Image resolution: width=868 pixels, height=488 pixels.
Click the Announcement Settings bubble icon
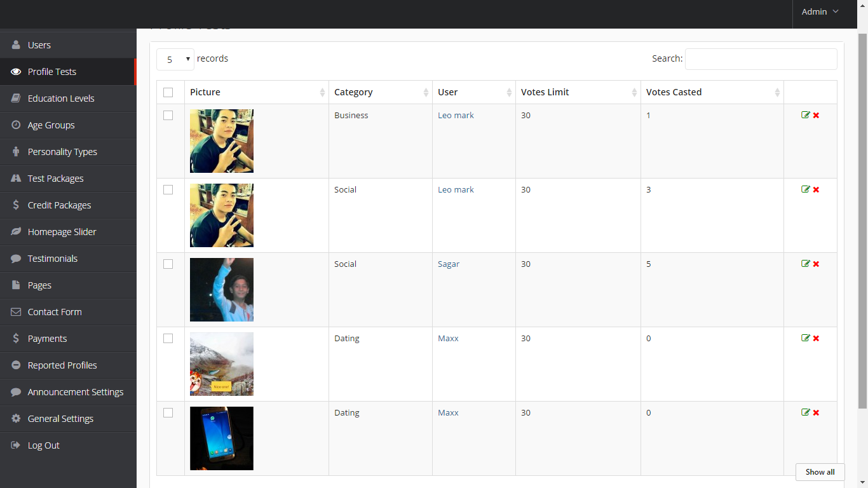(x=16, y=392)
